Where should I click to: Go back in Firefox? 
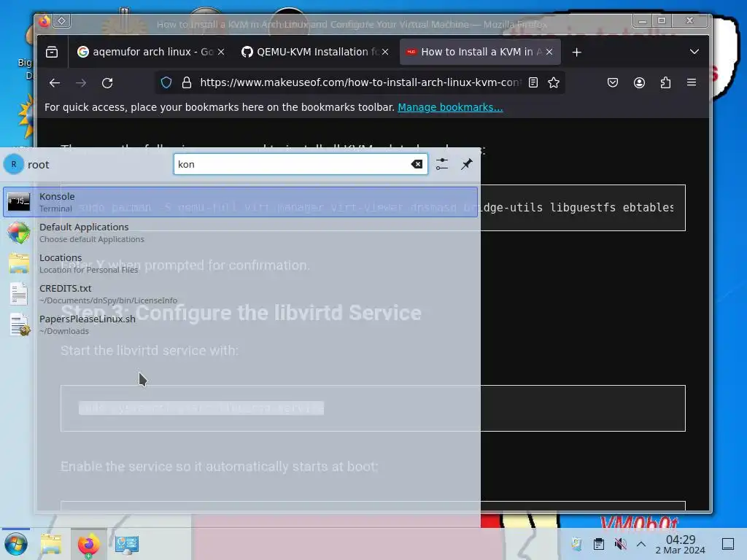[x=54, y=83]
